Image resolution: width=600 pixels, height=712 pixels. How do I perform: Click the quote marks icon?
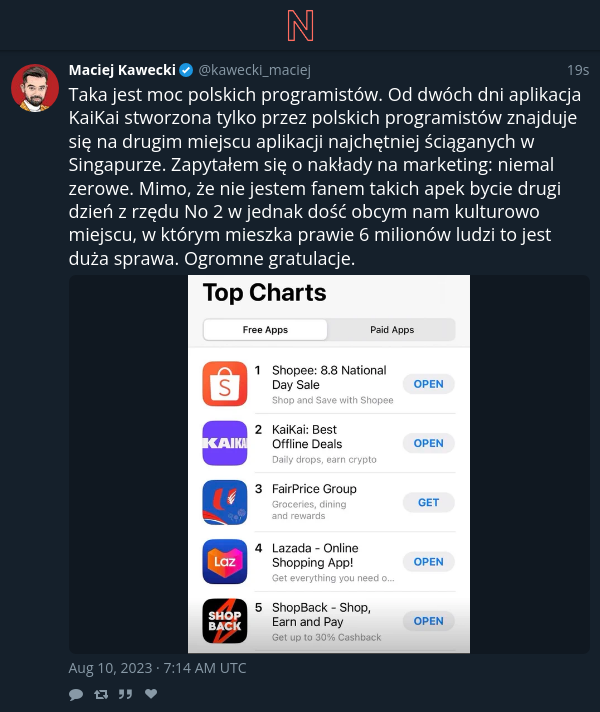click(x=125, y=694)
